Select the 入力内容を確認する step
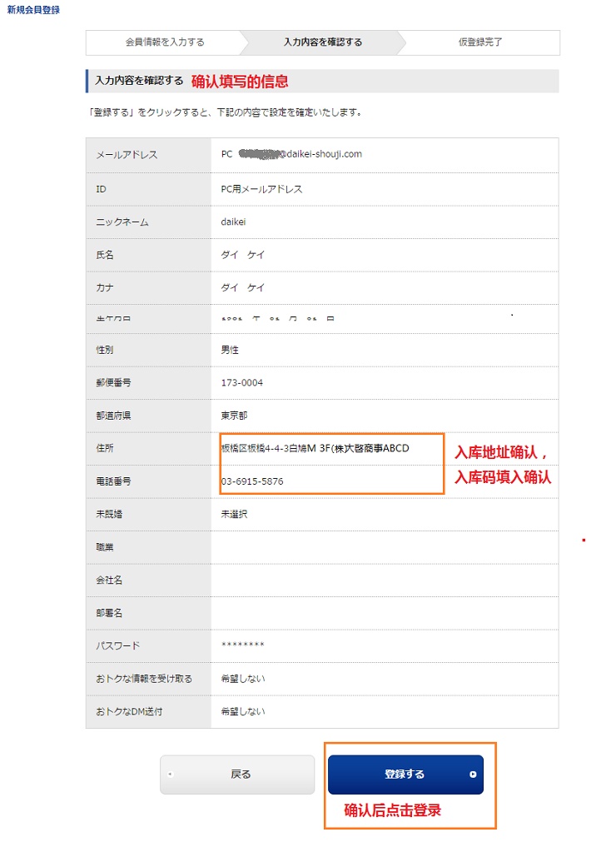The image size is (616, 842). (x=323, y=42)
